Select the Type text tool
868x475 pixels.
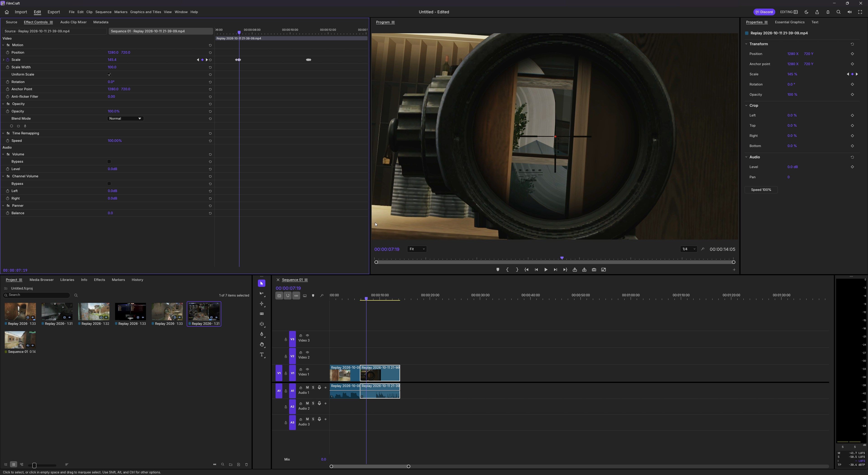262,355
